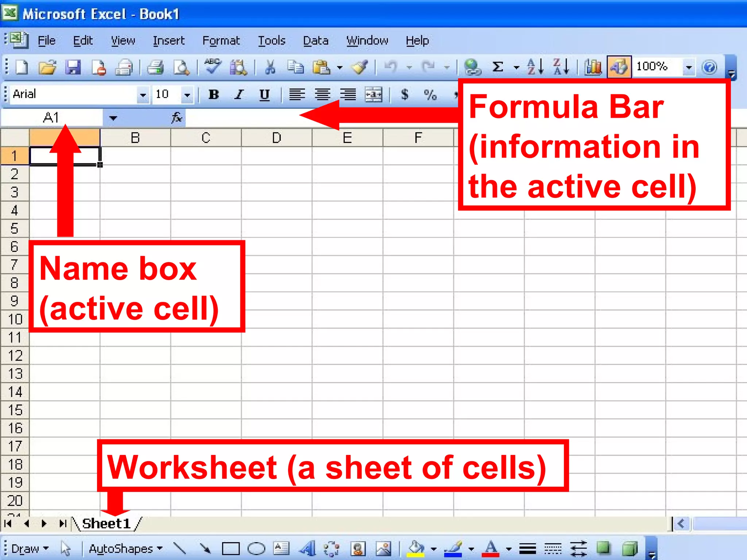This screenshot has height=560, width=747.
Task: Toggle Italic formatting
Action: coord(239,95)
